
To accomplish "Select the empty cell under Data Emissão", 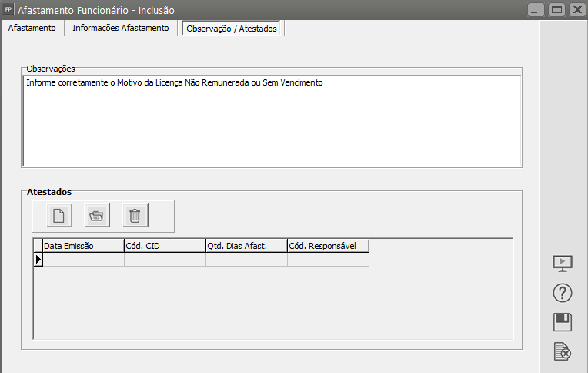I will pyautogui.click(x=83, y=260).
